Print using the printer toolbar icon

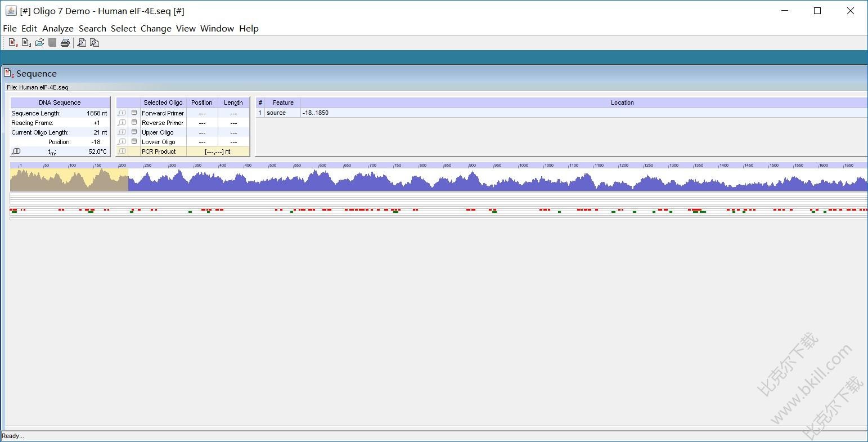(65, 43)
